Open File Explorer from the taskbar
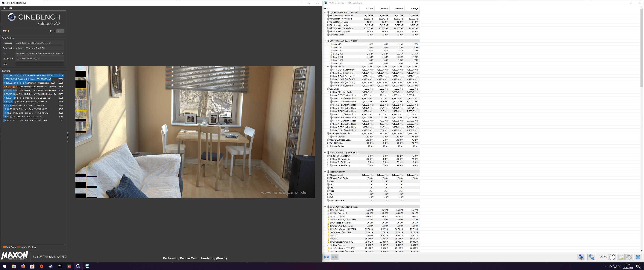This screenshot has width=644, height=270. [14, 266]
